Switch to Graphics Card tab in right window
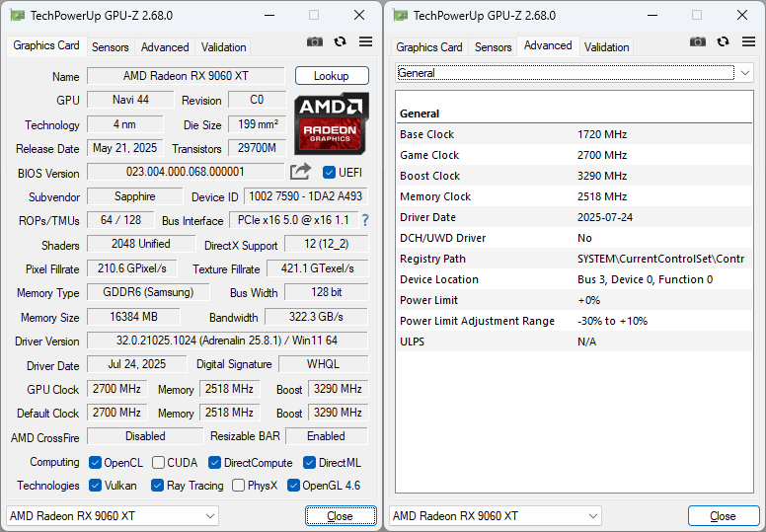This screenshot has height=532, width=766. [429, 47]
